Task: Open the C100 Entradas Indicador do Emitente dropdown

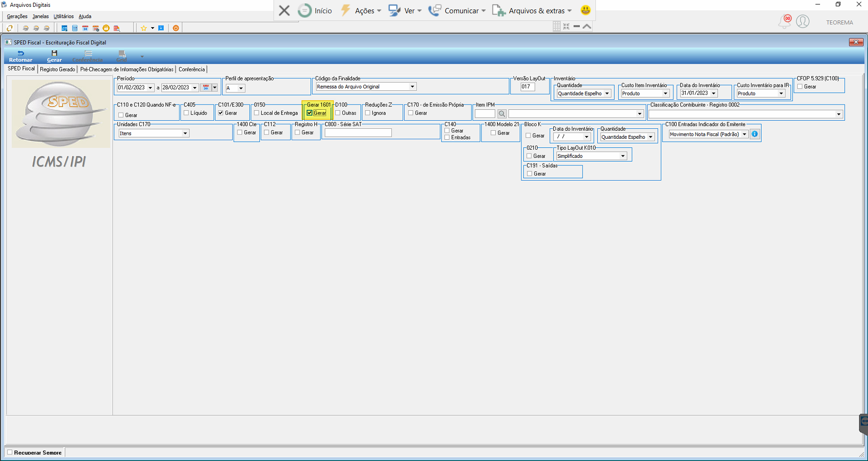Action: (744, 134)
